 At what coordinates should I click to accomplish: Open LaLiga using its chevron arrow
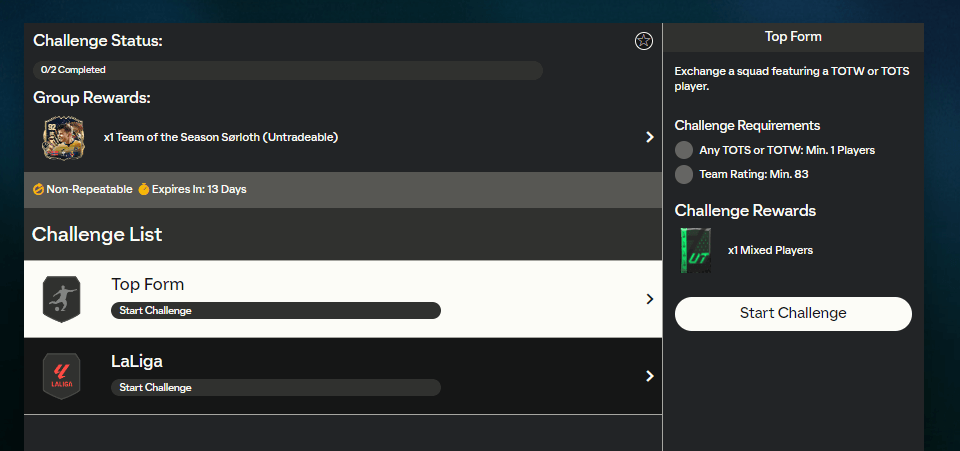[x=649, y=376]
